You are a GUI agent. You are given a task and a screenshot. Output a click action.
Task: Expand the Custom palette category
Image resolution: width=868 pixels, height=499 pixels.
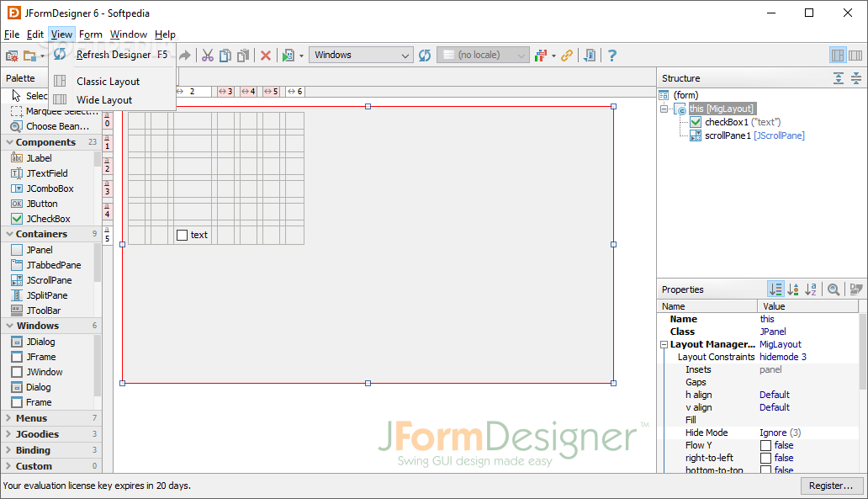(x=9, y=466)
